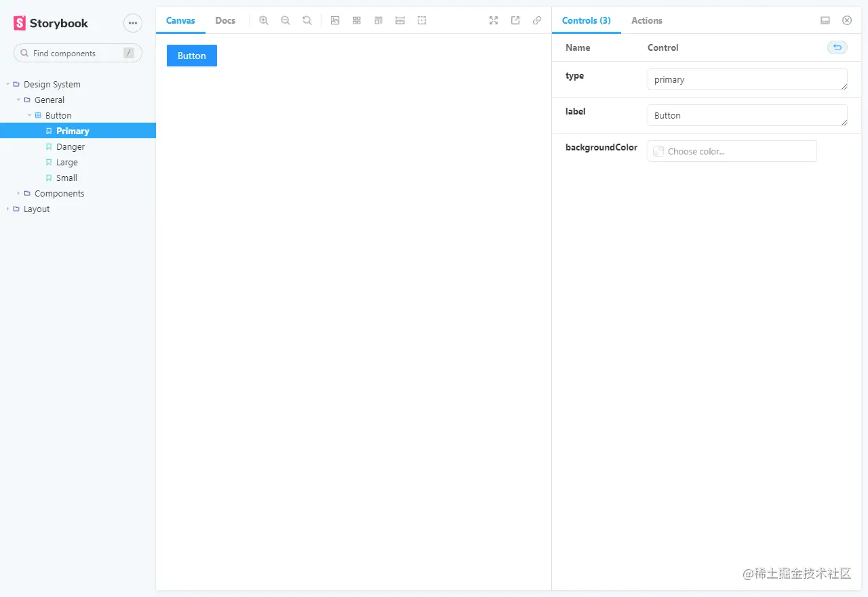Open the Actions panel
868x597 pixels.
[646, 20]
